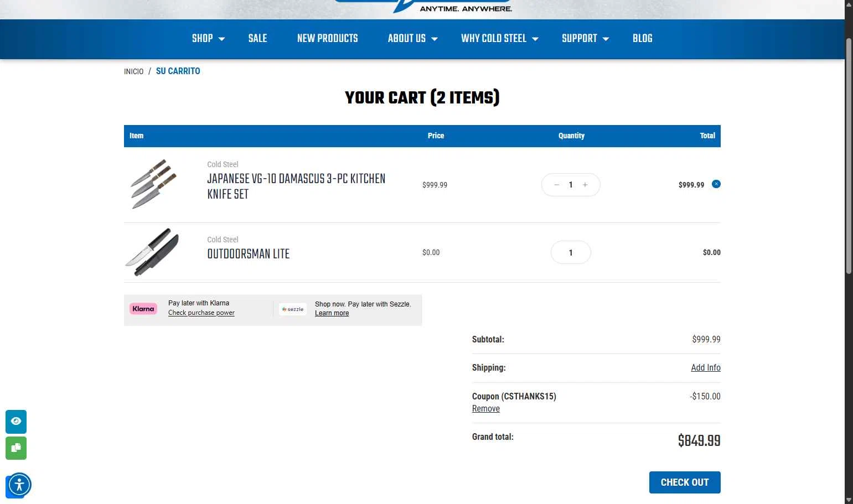This screenshot has height=504, width=853.
Task: Click the Sezzle logo badge
Action: pyautogui.click(x=293, y=309)
